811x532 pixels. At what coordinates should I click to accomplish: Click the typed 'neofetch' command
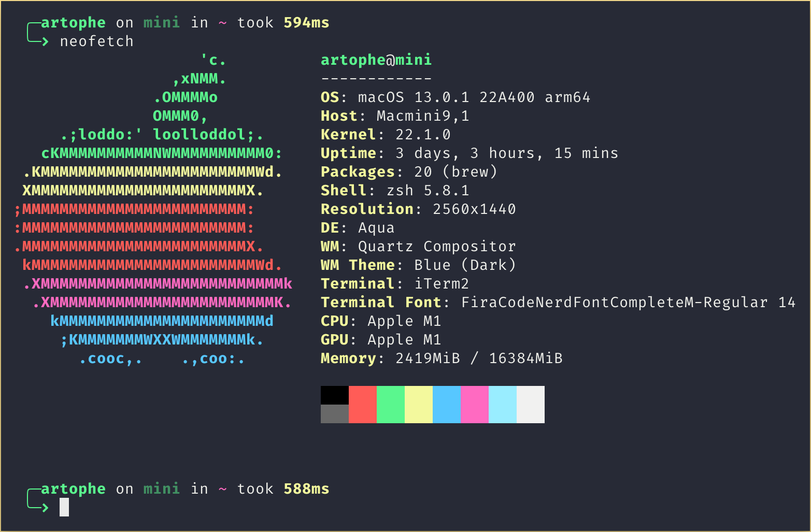(x=97, y=41)
